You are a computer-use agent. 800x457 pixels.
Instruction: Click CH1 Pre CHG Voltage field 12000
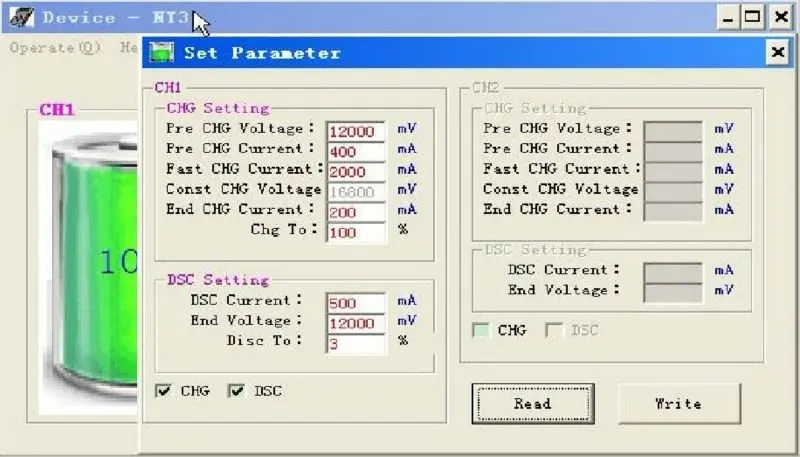point(356,131)
